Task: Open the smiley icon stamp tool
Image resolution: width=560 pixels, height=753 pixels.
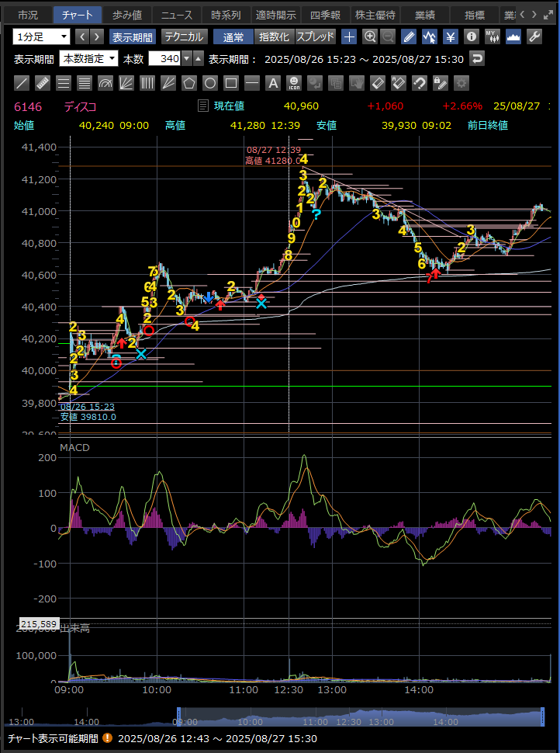Action: [294, 83]
